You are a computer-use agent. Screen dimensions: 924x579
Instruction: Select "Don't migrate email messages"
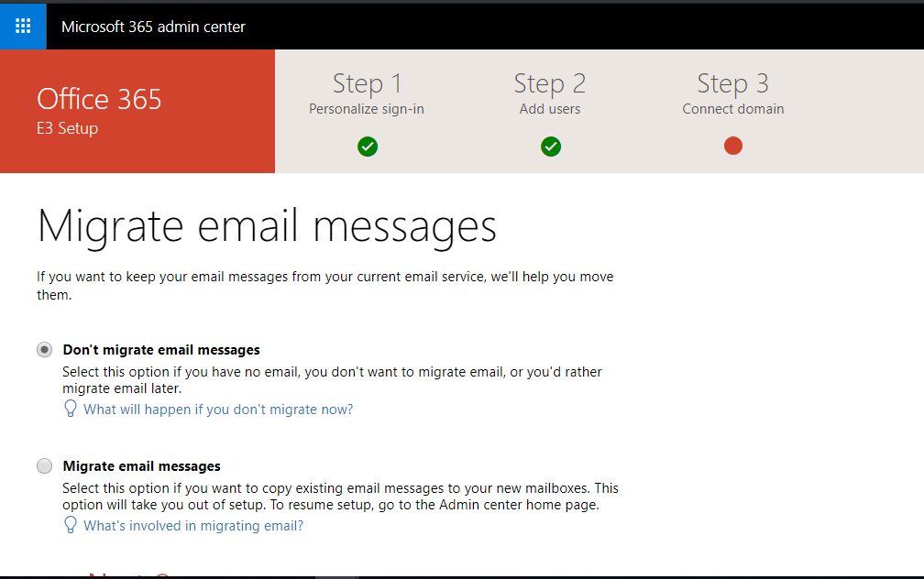click(44, 349)
